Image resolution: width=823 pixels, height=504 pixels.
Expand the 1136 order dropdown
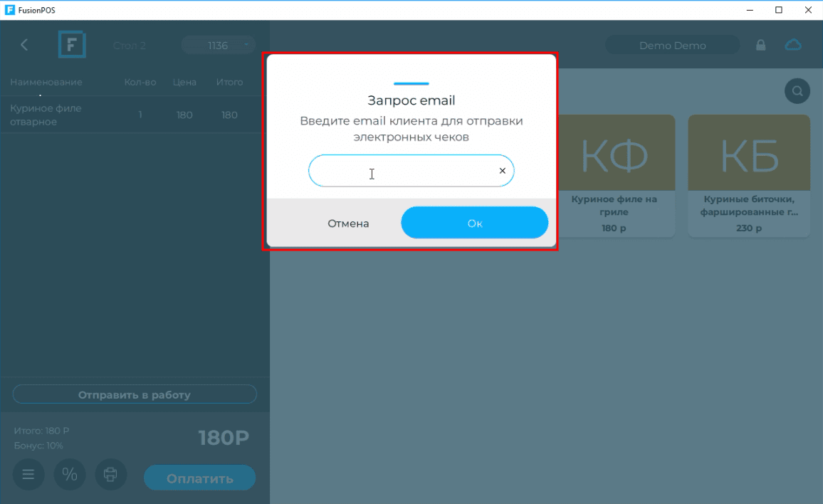pyautogui.click(x=219, y=46)
